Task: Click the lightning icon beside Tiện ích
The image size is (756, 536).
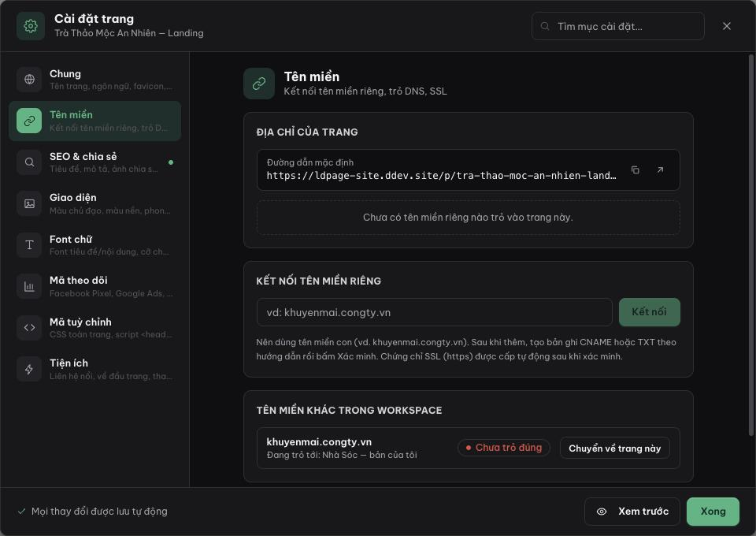Action: tap(29, 369)
